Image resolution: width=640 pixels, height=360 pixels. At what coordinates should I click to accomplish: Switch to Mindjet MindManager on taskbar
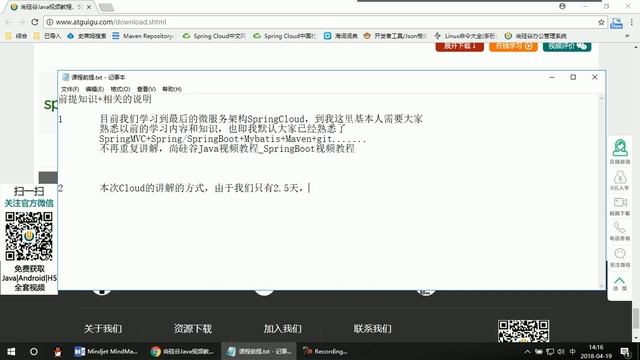(x=107, y=351)
